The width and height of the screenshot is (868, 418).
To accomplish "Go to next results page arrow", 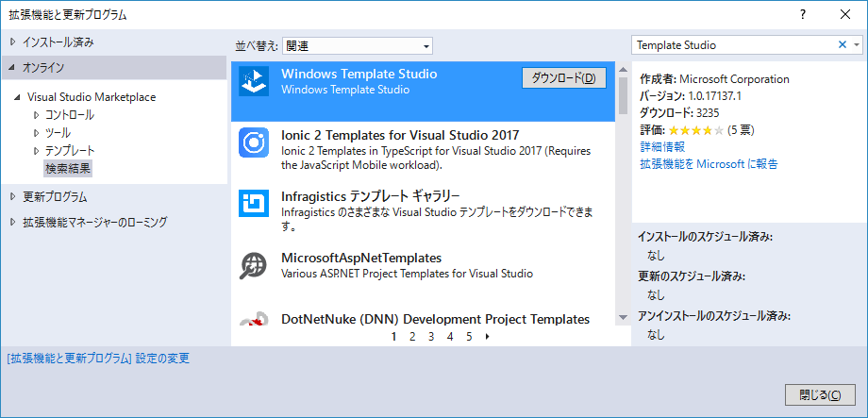I will (x=487, y=336).
